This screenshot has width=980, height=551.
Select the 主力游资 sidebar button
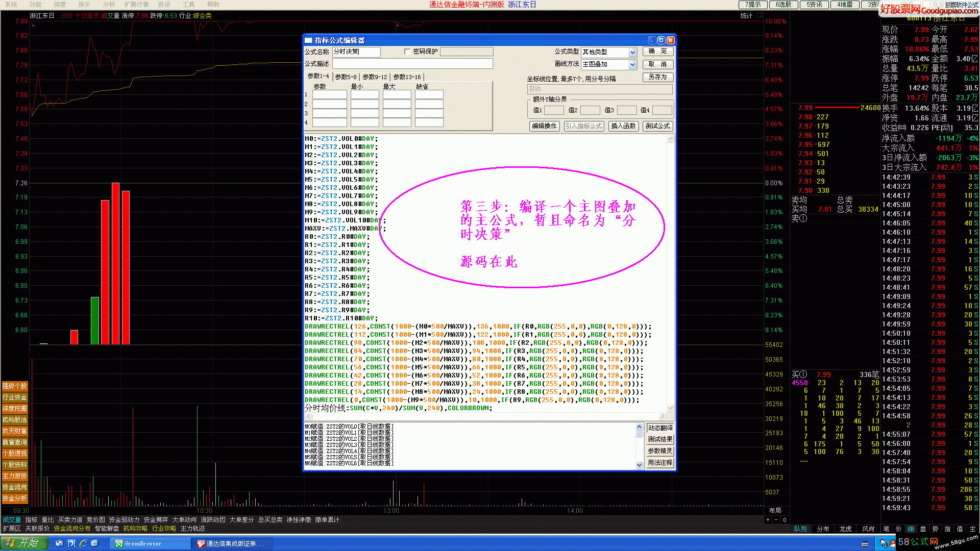tap(15, 476)
